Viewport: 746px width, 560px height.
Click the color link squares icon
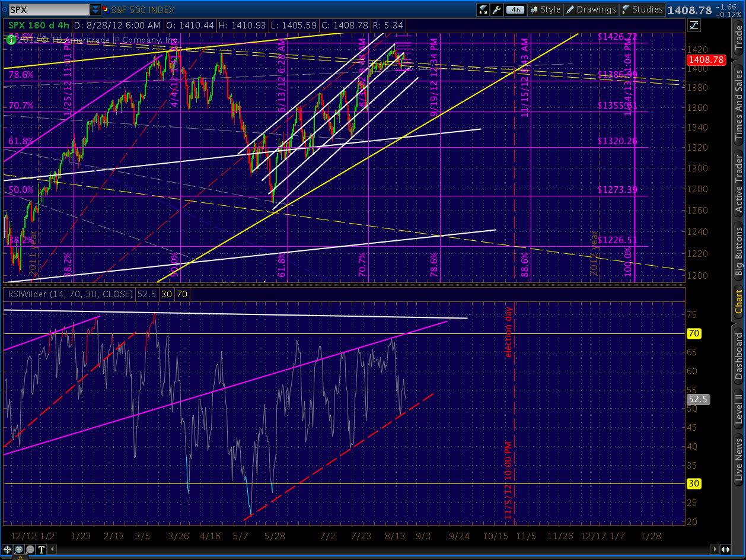(106, 10)
